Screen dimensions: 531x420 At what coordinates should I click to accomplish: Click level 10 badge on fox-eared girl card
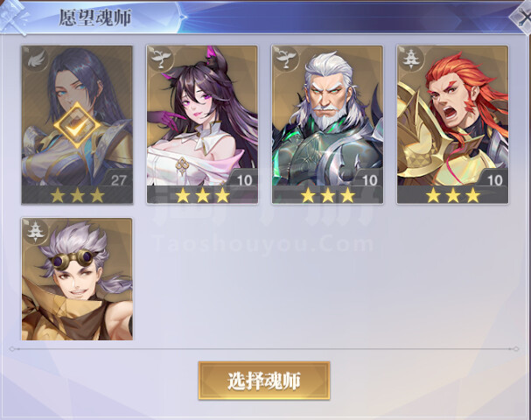pos(243,179)
